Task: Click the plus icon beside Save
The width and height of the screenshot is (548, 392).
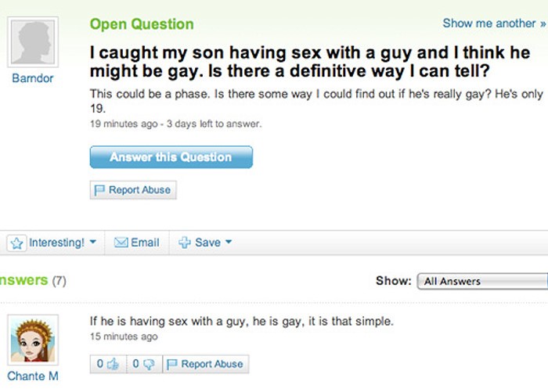Action: pos(185,242)
